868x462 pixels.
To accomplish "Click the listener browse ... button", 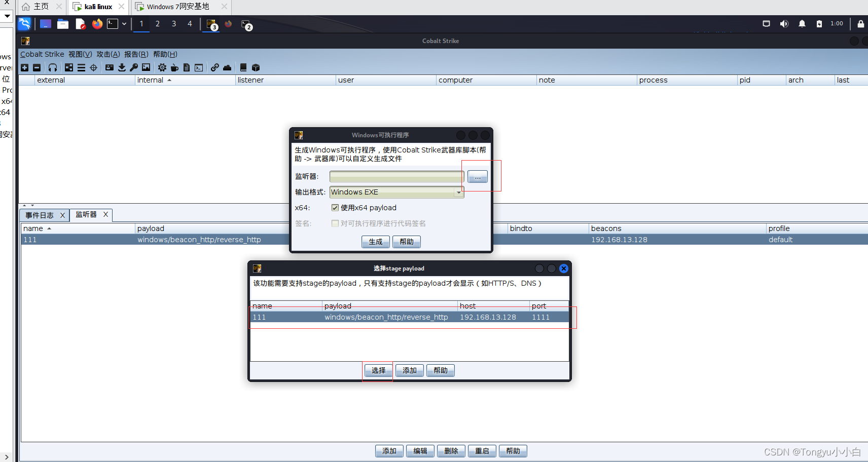I will coord(478,176).
